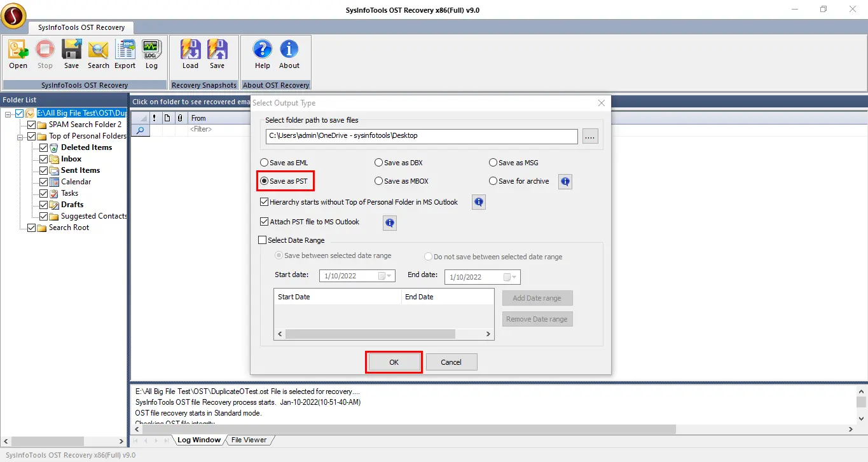Click the browse folder path button
This screenshot has width=868, height=462.
pyautogui.click(x=590, y=136)
